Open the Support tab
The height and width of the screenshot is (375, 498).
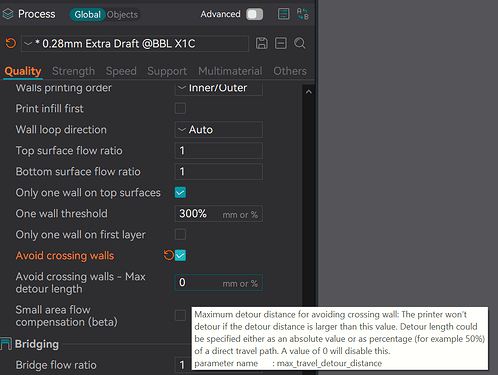pos(167,71)
